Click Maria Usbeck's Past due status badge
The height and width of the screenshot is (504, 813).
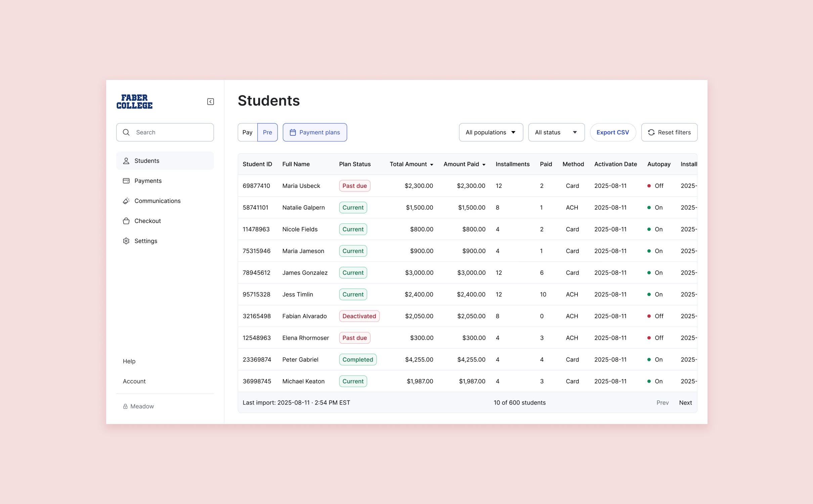(x=354, y=186)
